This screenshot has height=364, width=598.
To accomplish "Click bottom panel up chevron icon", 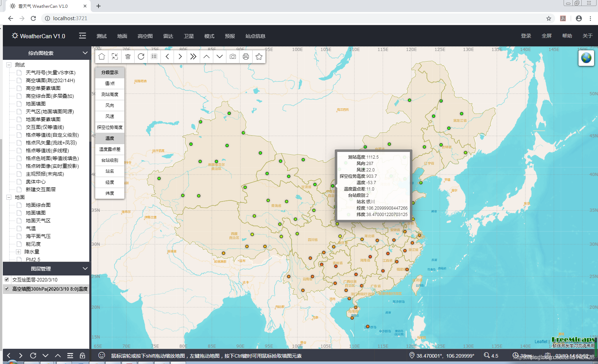I will click(x=58, y=356).
